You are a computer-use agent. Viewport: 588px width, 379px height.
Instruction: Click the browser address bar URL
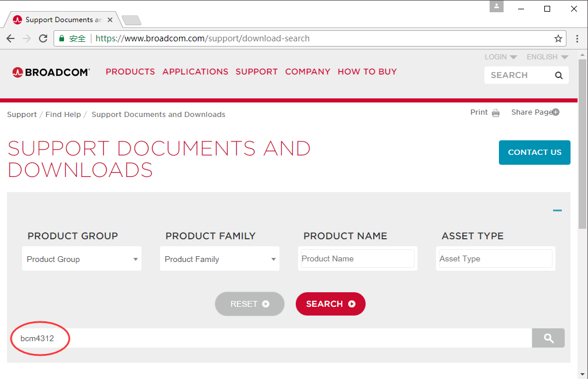[203, 38]
